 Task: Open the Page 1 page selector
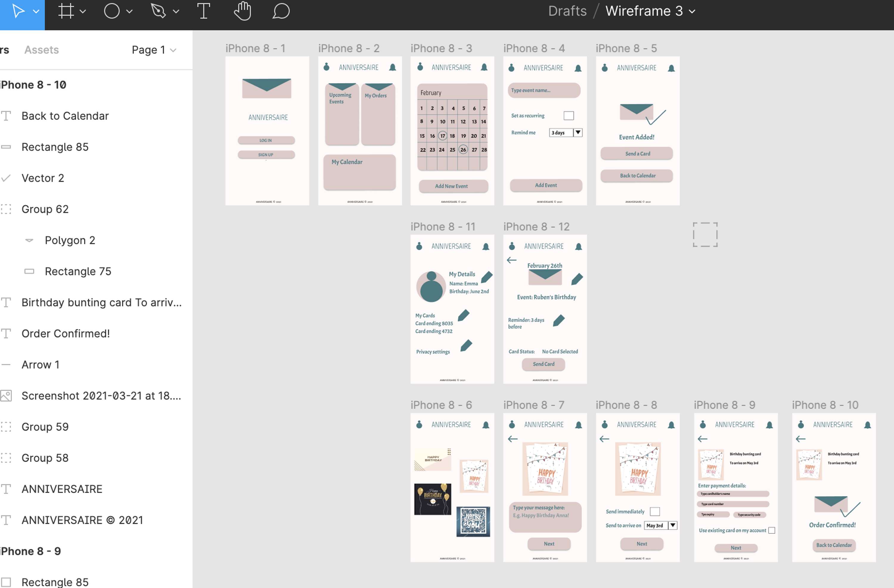coord(154,49)
